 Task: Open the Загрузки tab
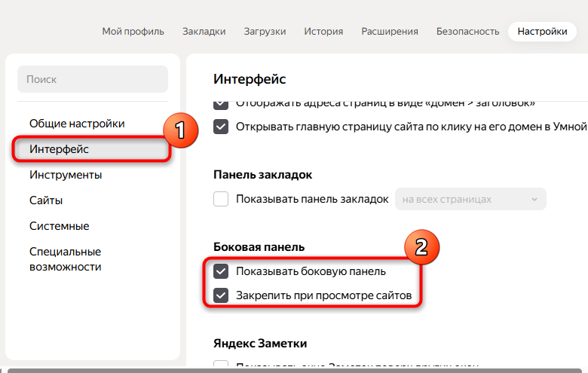(265, 32)
